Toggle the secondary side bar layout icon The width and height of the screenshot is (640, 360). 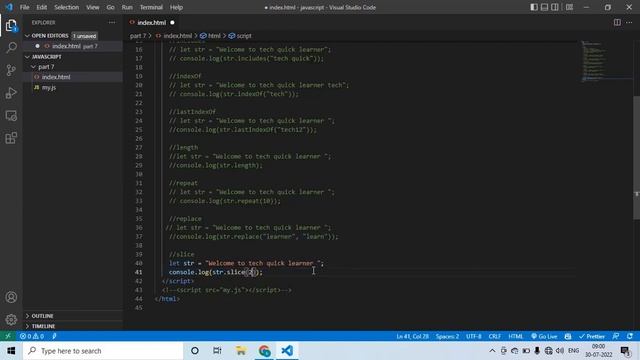(555, 7)
